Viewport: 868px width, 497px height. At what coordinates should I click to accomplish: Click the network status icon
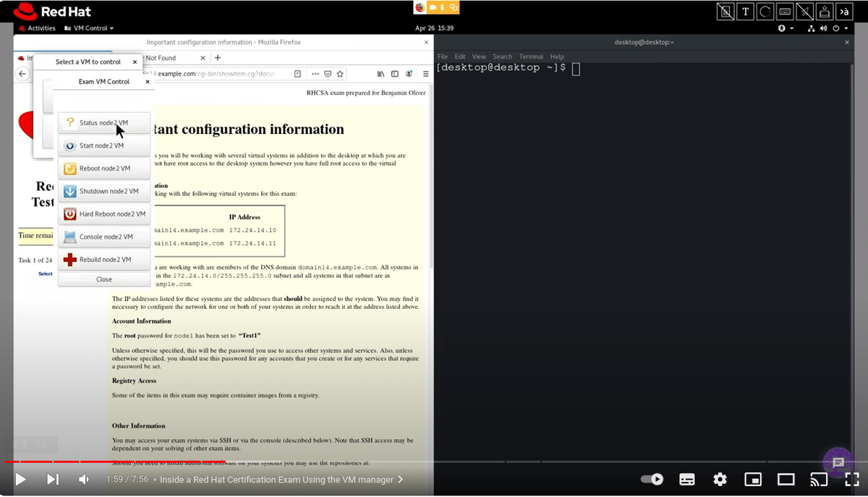pyautogui.click(x=812, y=28)
